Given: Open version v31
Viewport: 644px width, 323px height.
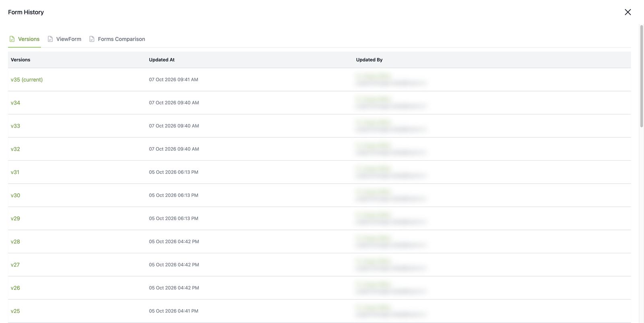Looking at the screenshot, I should point(15,172).
